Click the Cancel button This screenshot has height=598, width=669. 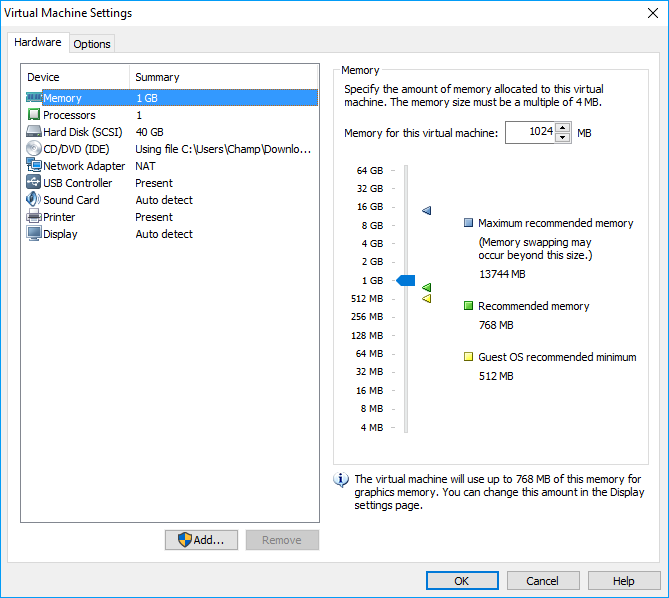tap(543, 581)
